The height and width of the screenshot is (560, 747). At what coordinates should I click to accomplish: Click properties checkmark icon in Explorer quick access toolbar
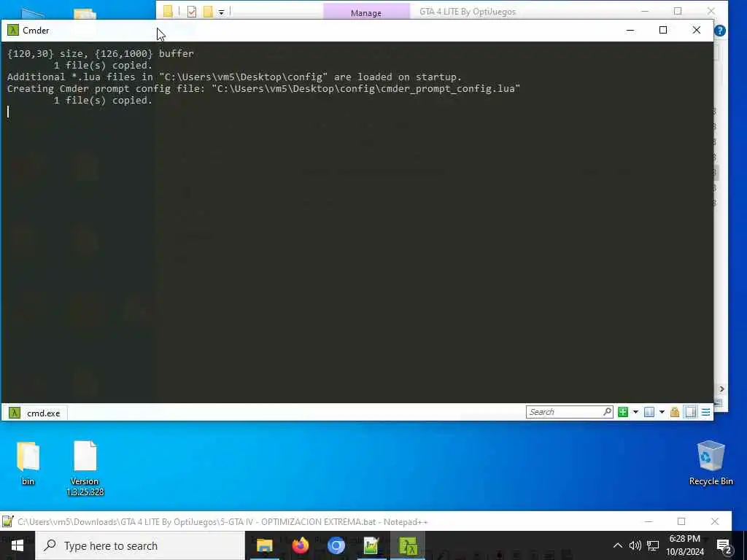click(192, 12)
